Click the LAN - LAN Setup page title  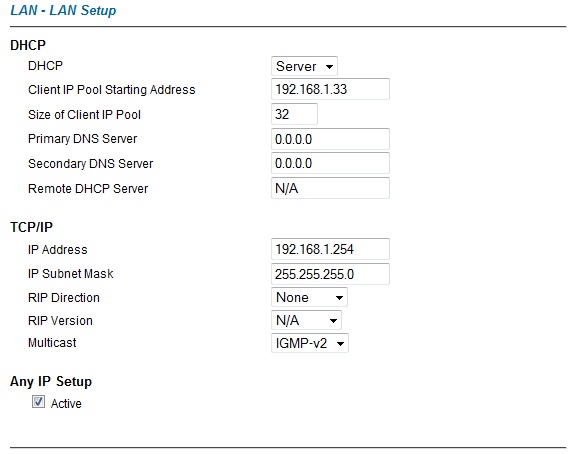click(63, 11)
